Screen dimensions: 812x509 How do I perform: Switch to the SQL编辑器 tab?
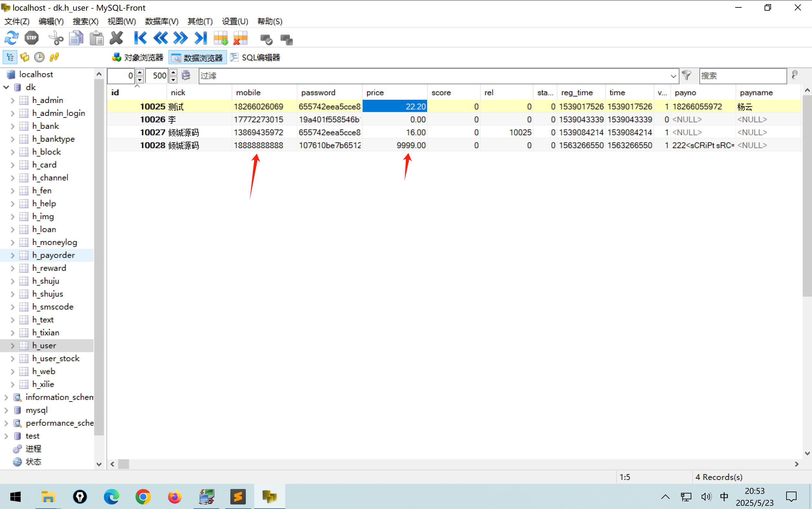(256, 57)
